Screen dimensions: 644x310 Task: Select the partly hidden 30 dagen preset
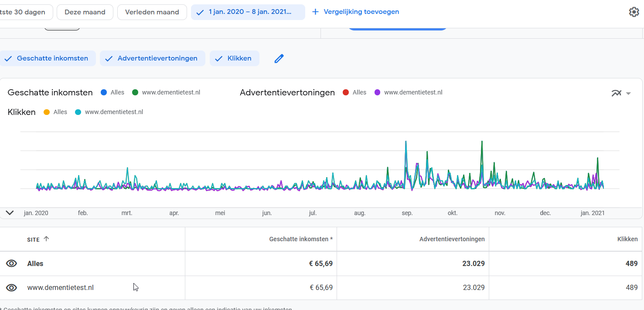click(x=25, y=12)
